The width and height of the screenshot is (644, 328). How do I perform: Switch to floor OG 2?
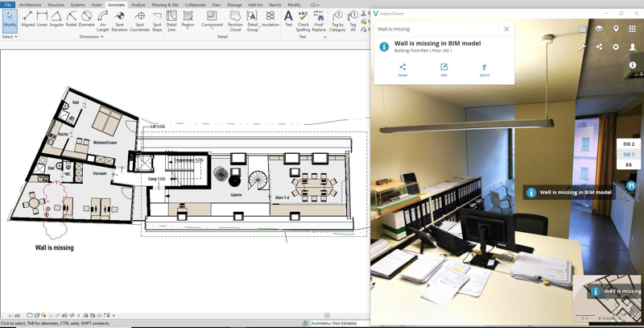(629, 144)
